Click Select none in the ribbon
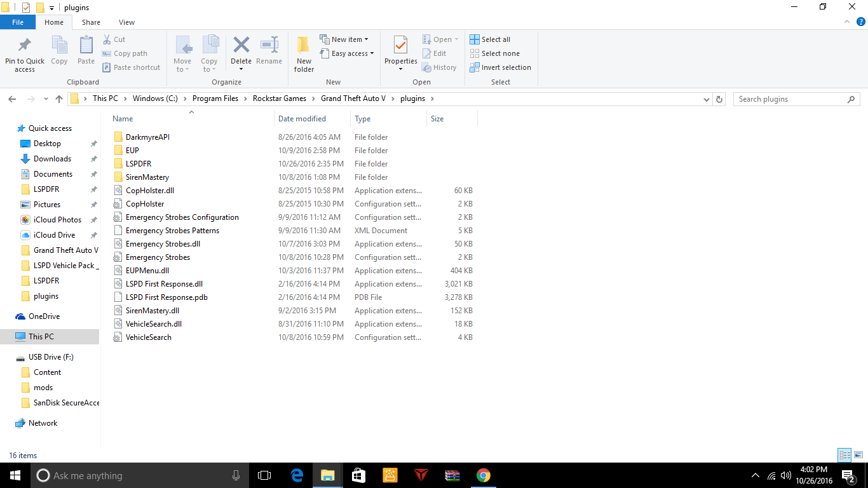The image size is (868, 488). [x=494, y=53]
